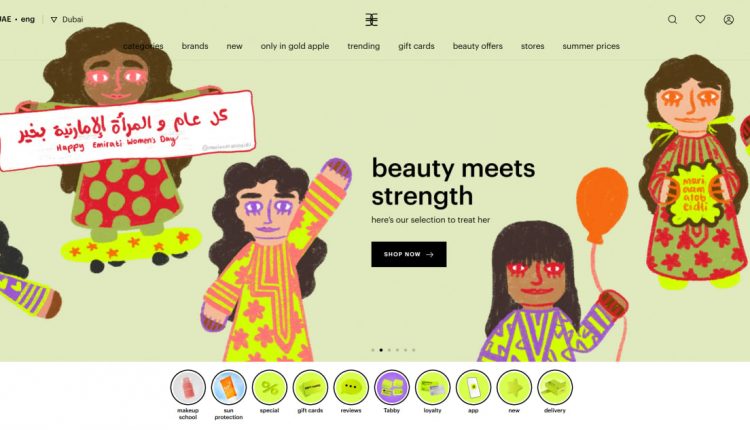The height and width of the screenshot is (430, 750).
Task: Open the special percent offers circle
Action: coord(269,387)
